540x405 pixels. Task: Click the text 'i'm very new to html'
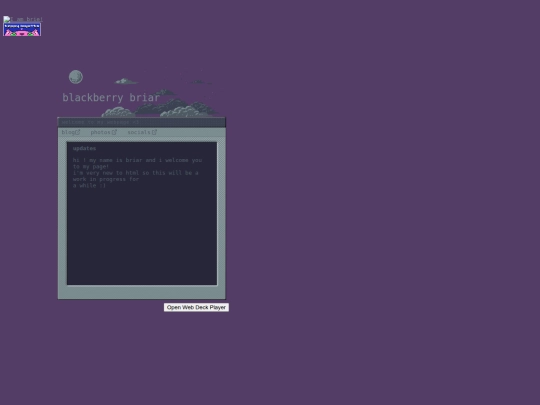[x=106, y=173]
